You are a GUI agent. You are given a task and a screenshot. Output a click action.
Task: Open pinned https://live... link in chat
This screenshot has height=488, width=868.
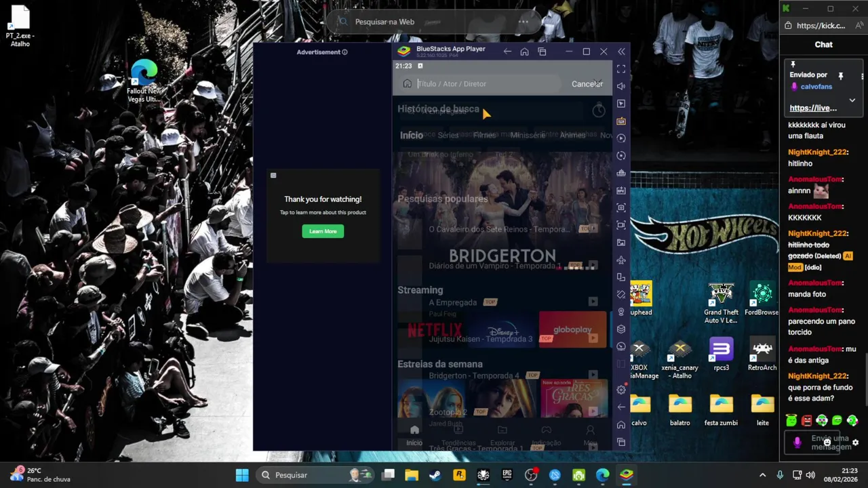pyautogui.click(x=813, y=108)
